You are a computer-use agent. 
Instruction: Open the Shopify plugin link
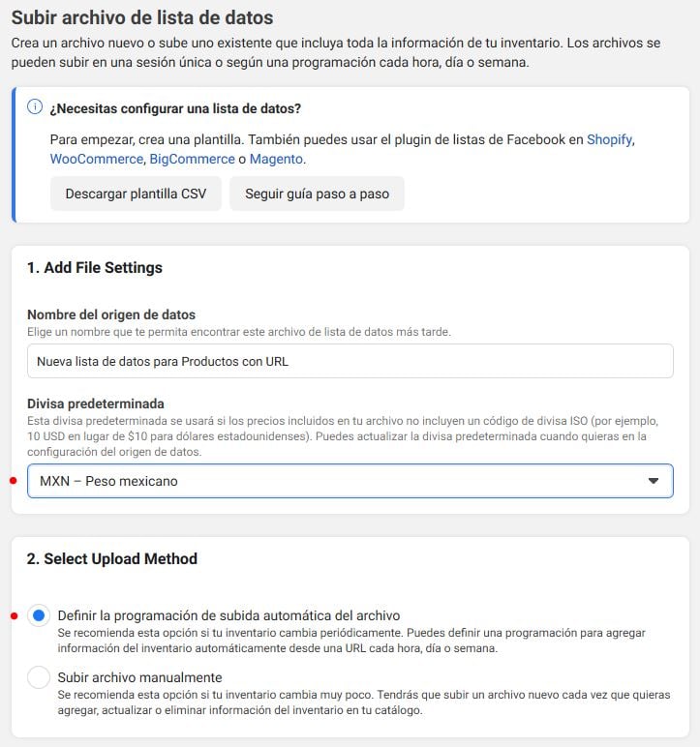point(609,139)
